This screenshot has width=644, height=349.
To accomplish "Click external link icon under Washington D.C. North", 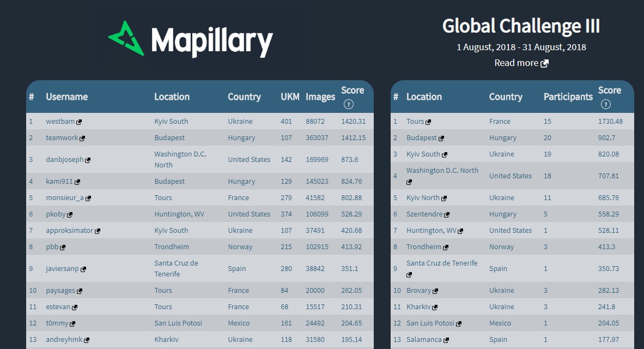I will click(409, 182).
